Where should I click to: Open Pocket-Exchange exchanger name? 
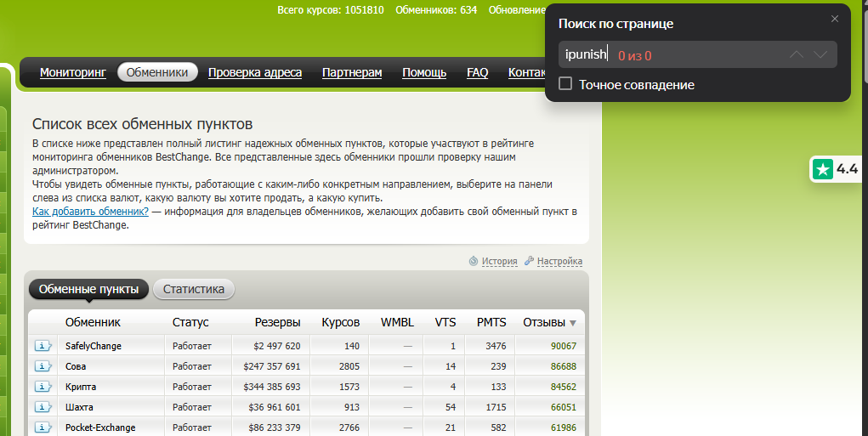(x=100, y=428)
